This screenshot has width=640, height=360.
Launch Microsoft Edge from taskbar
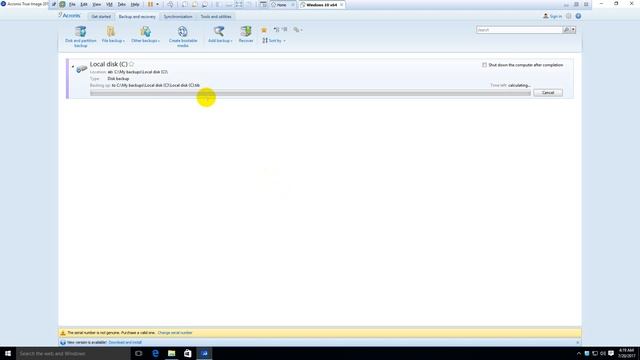(155, 353)
